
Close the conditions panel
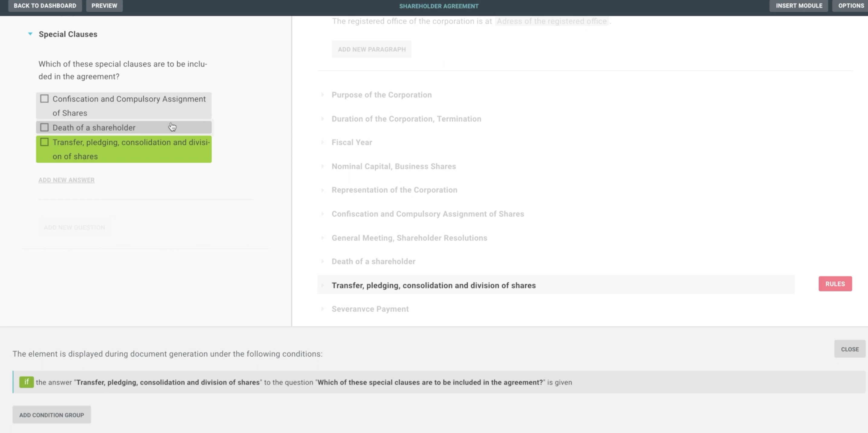(x=849, y=349)
